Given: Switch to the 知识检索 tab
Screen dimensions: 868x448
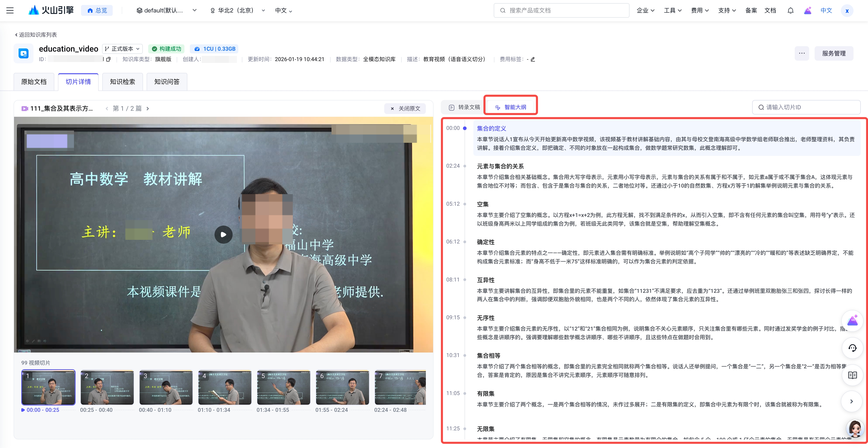Looking at the screenshot, I should [122, 82].
